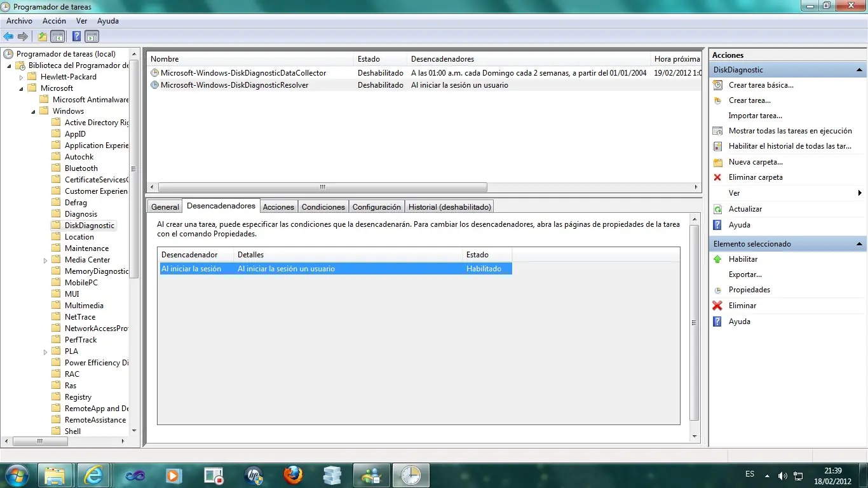Viewport: 868px width, 488px height.
Task: Click Importar tarea... action
Action: tap(756, 116)
